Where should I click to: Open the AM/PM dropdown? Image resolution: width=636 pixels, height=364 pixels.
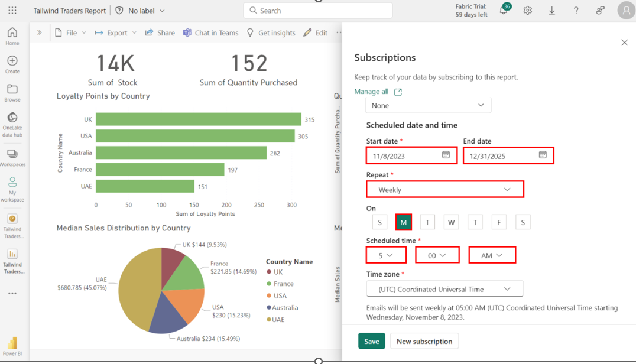click(x=492, y=255)
